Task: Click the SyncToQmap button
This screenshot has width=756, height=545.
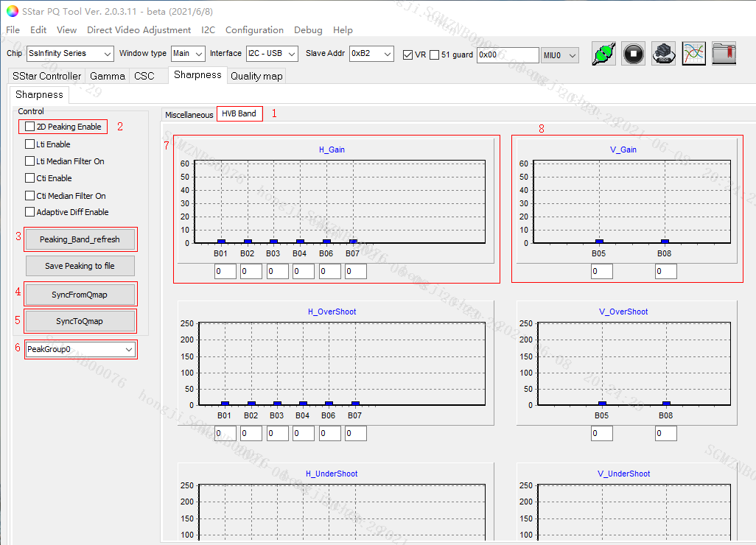Action: point(80,321)
